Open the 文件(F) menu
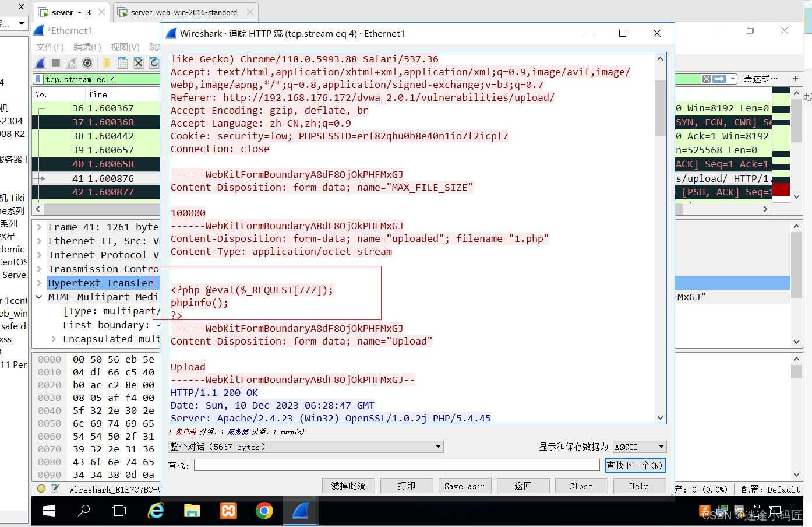The width and height of the screenshot is (812, 527). [50, 47]
